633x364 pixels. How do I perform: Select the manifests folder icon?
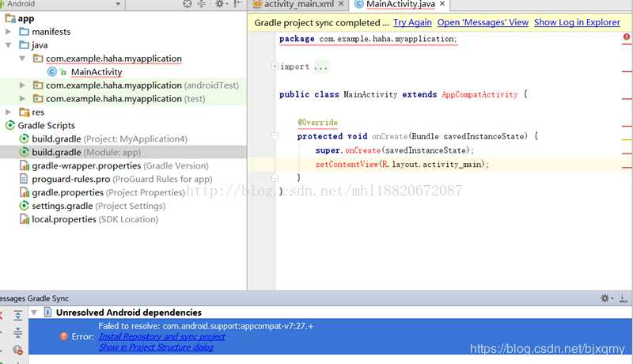click(25, 32)
